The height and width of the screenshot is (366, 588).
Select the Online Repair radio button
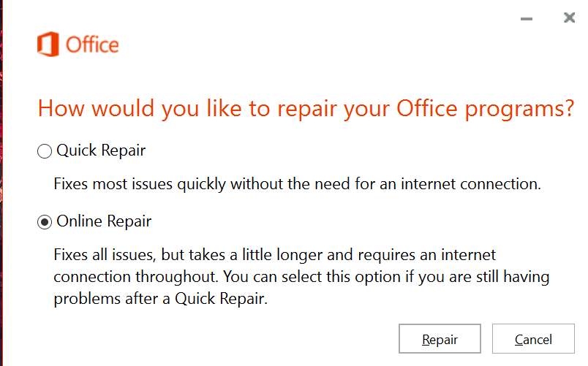[45, 222]
